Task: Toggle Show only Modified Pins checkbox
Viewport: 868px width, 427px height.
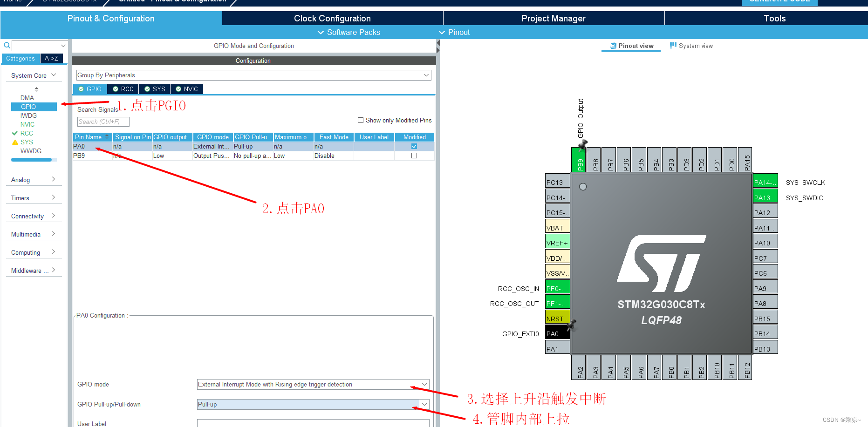Action: (361, 120)
